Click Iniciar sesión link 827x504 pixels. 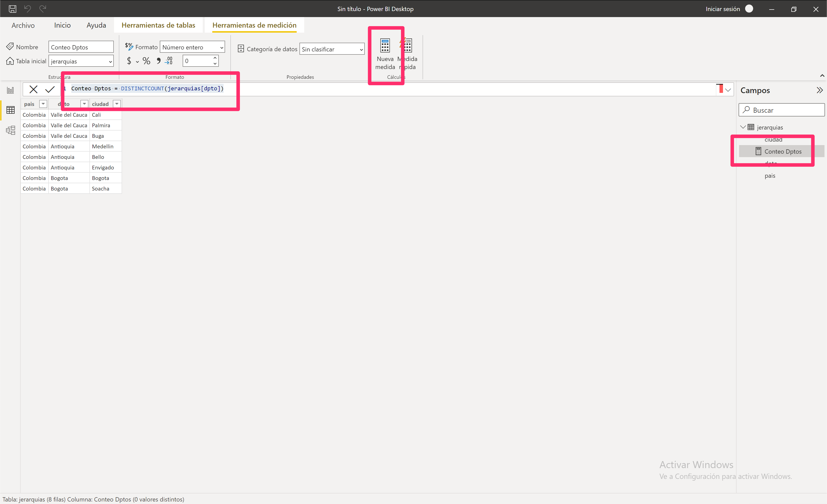click(722, 9)
